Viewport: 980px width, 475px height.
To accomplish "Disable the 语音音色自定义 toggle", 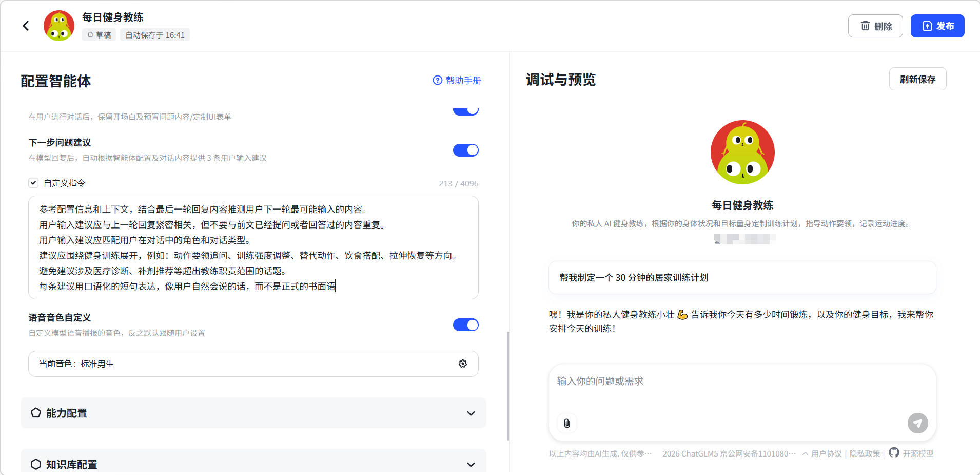I will (465, 325).
